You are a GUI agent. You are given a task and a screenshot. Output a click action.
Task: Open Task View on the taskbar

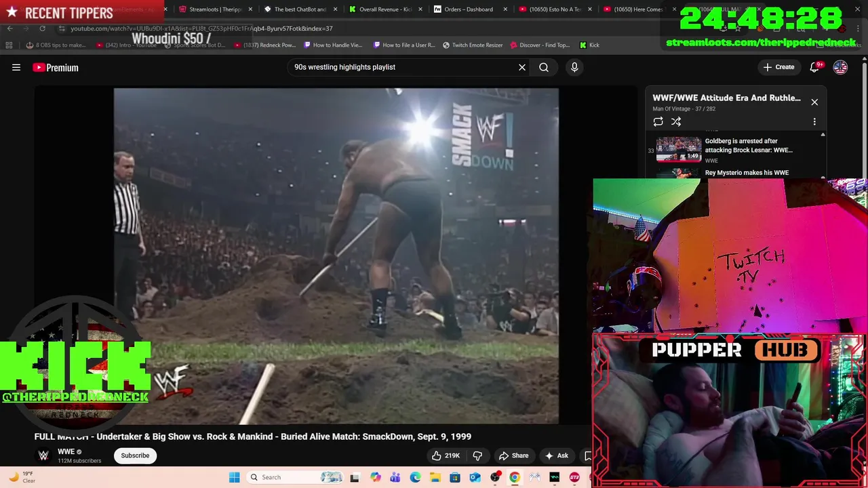pos(354,477)
